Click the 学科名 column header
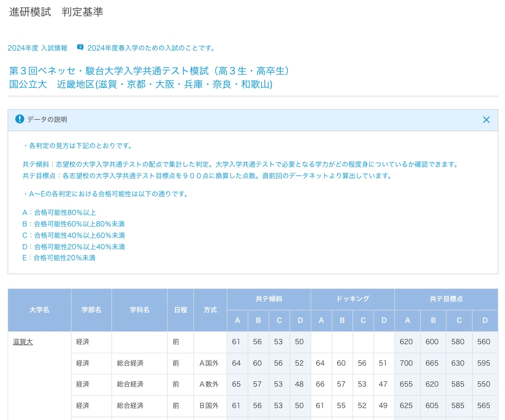The height and width of the screenshot is (420, 505). pos(140,310)
